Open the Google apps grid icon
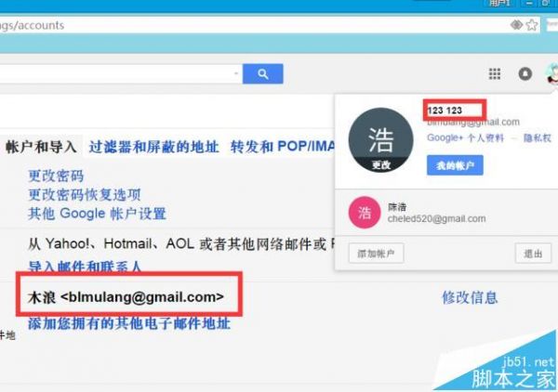This screenshot has height=392, width=558. click(495, 74)
